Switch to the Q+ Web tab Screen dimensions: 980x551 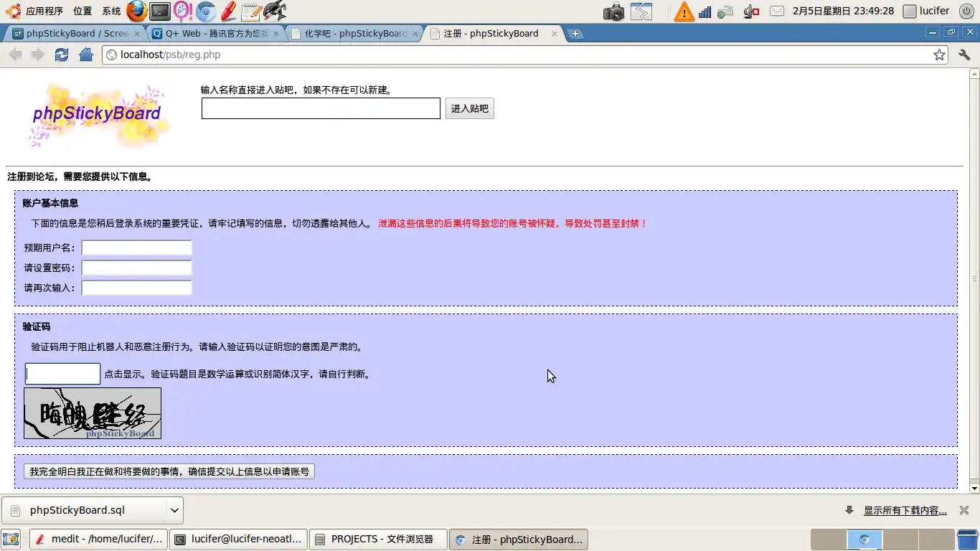(x=215, y=34)
